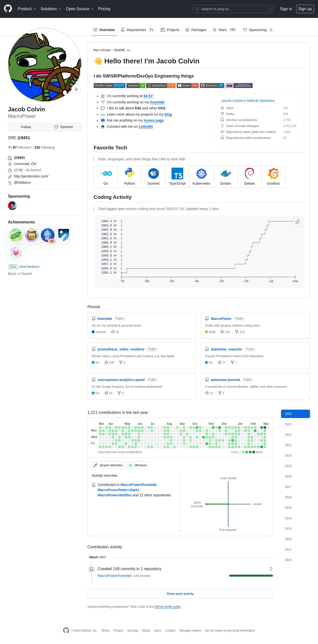Screen dimensions: 318x644
Task: Expand the Product menu
Action: [27, 9]
